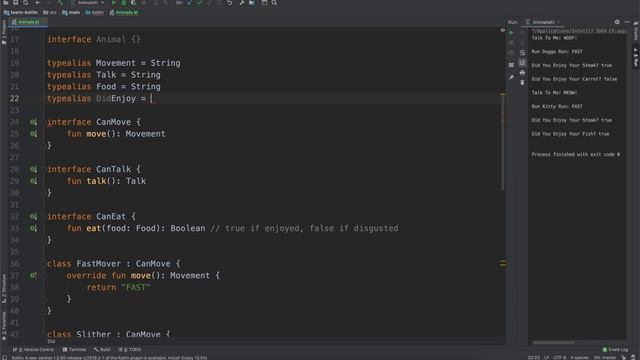Screen dimensions: 640x360
Task: Click the restore layout icon in Run panel
Action: click(511, 65)
